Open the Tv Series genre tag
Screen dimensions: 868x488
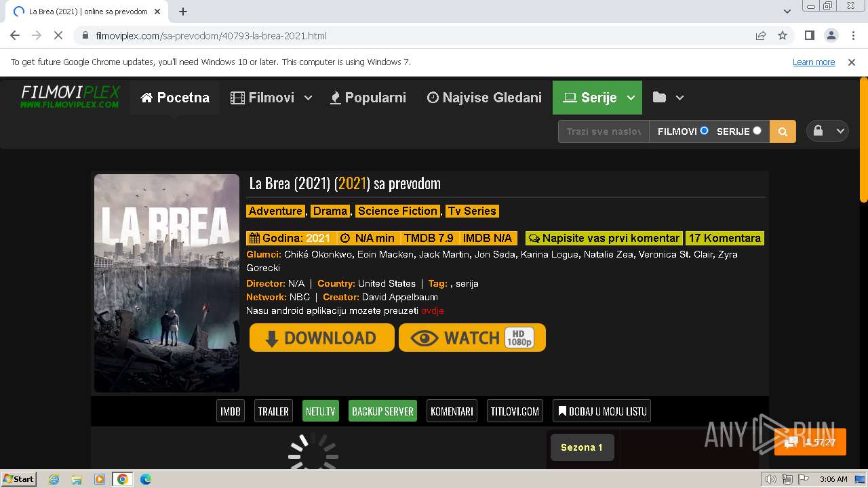tap(472, 211)
